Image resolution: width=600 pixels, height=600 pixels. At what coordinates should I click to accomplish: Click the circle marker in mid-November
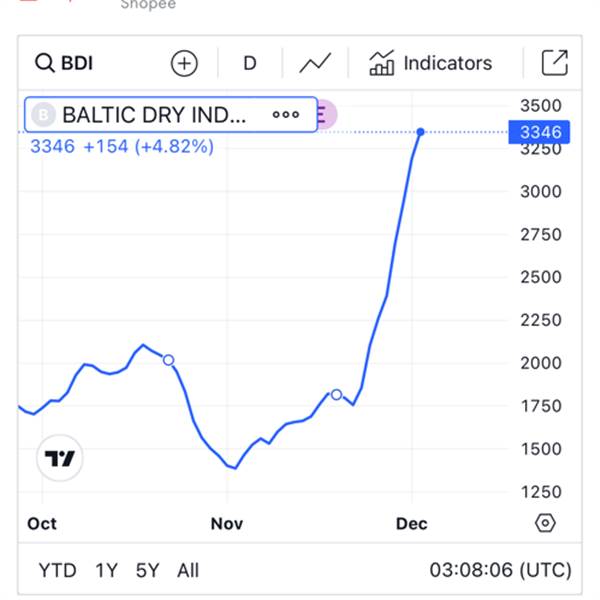click(337, 395)
